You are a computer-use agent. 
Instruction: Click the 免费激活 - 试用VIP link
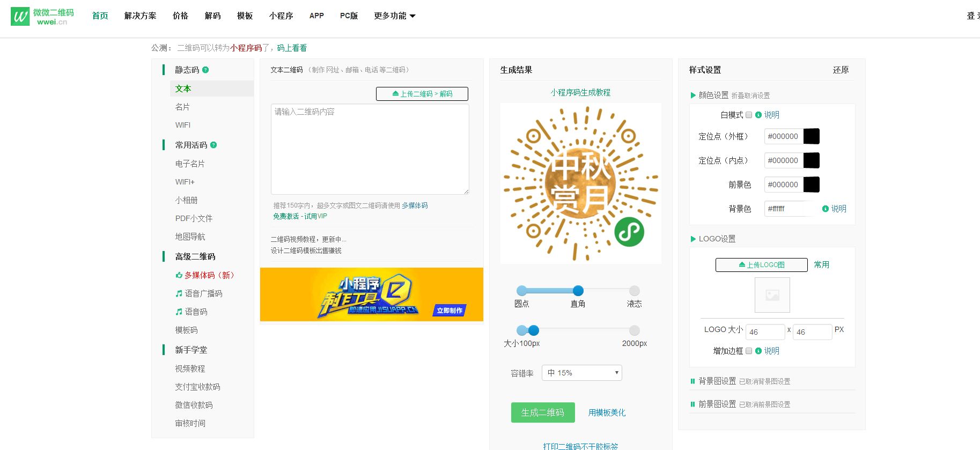click(300, 216)
